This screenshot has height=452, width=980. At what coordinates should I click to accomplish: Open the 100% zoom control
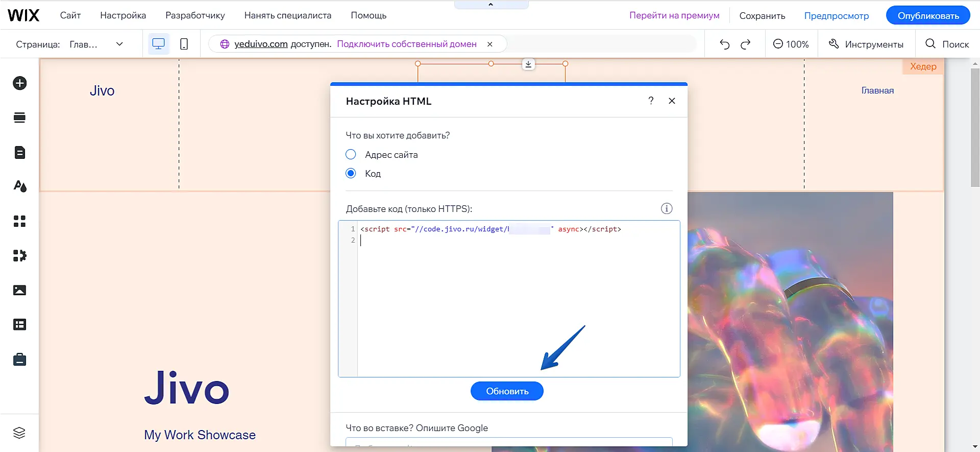point(791,44)
